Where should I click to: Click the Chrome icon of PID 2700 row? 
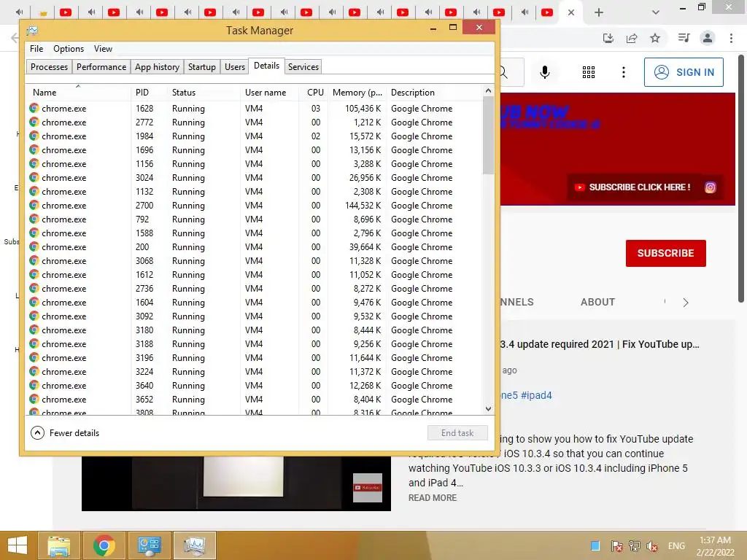(x=34, y=205)
